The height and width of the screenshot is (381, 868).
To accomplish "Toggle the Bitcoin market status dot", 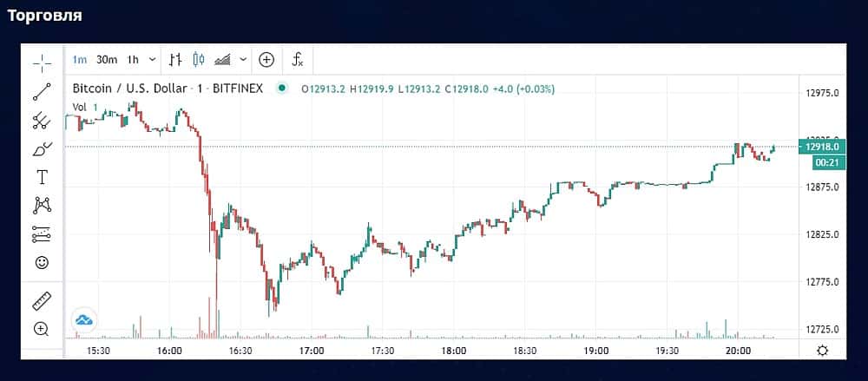I will (281, 89).
